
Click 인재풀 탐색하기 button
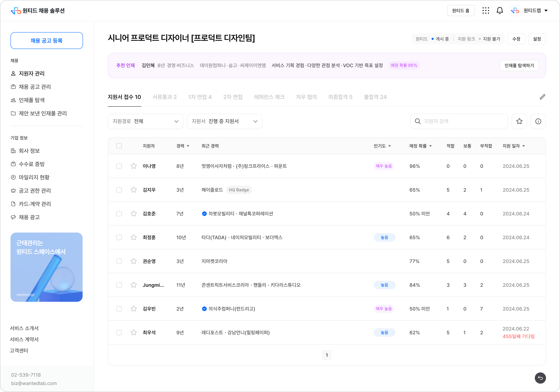[519, 66]
